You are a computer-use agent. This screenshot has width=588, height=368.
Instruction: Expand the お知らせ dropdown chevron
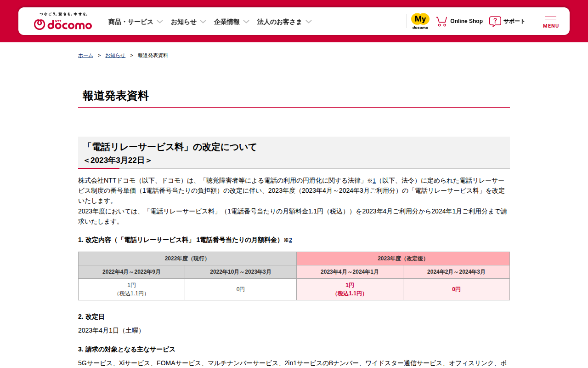click(203, 22)
